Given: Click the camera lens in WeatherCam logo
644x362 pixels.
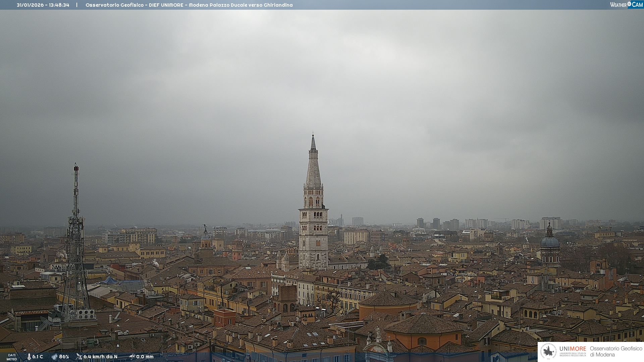Looking at the screenshot, I should coord(629,4).
